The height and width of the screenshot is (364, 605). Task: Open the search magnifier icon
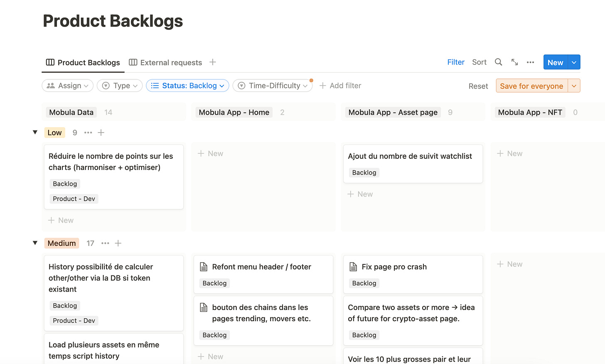498,62
